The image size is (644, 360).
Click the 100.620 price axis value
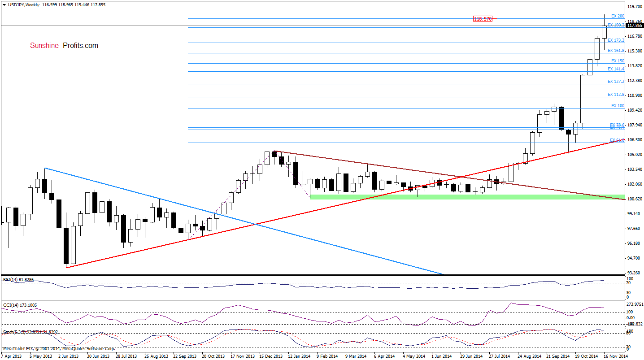[635, 199]
